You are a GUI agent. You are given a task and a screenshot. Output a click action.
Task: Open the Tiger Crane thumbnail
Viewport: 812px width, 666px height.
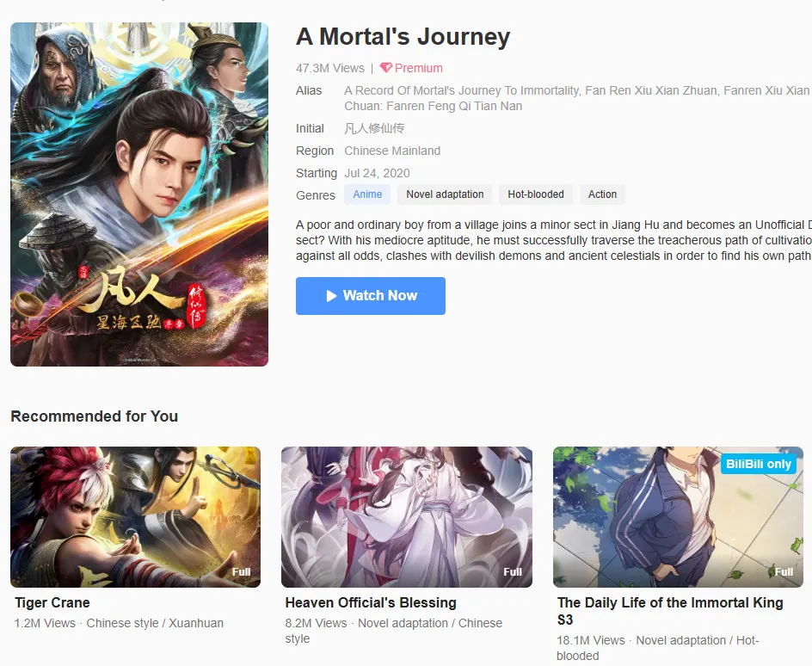[136, 517]
